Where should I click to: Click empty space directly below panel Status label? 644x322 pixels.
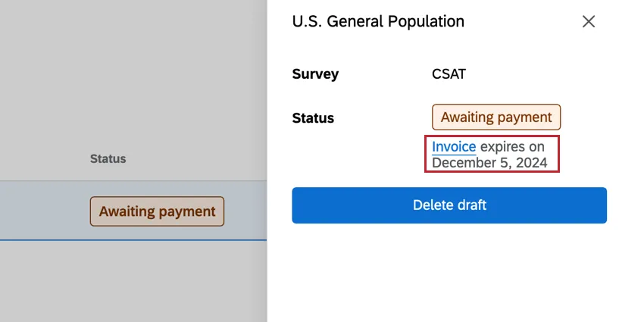point(313,155)
